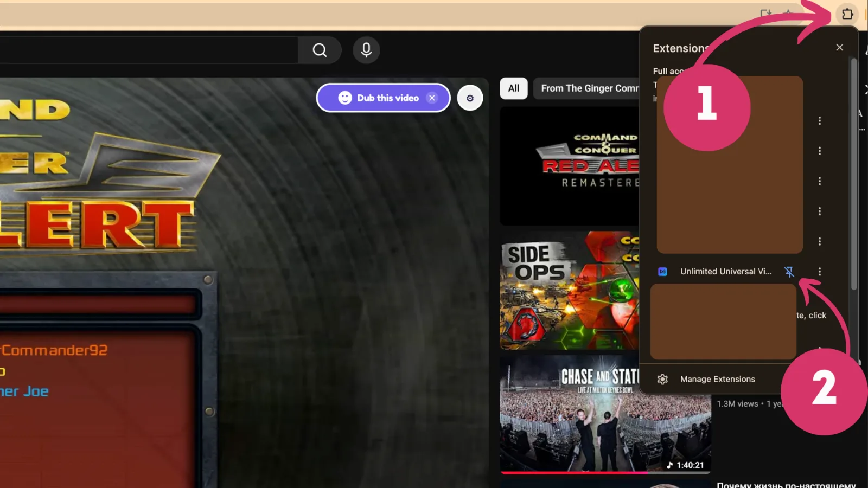Click the Unlimited Universal Vi... extension icon

662,272
